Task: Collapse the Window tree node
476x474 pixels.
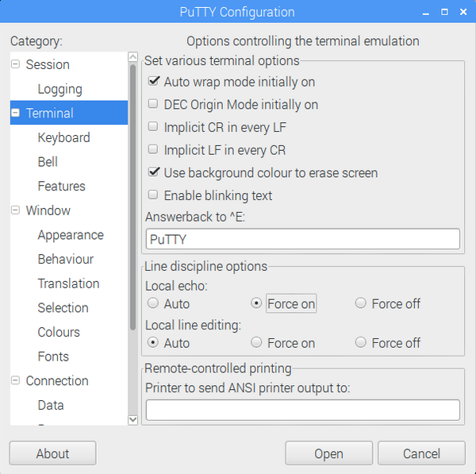Action: point(15,210)
